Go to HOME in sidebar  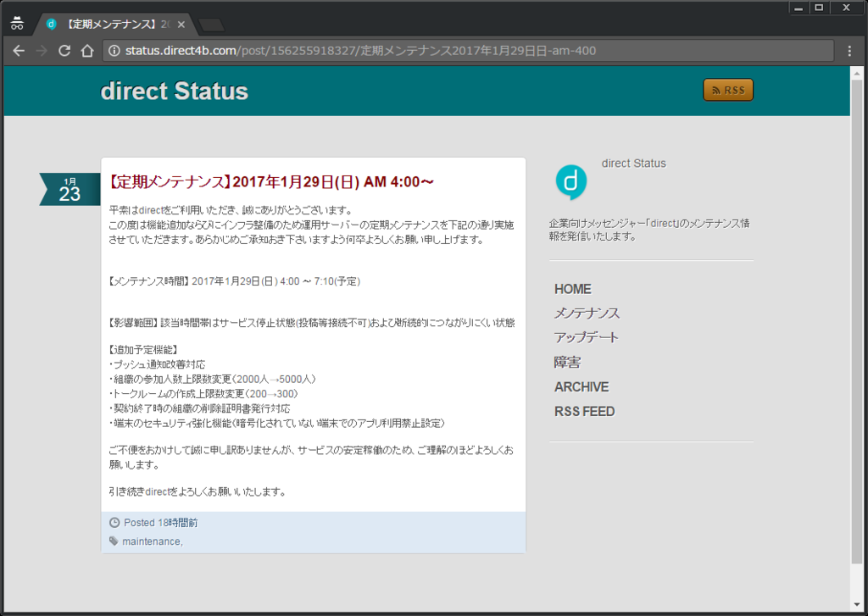coord(572,289)
